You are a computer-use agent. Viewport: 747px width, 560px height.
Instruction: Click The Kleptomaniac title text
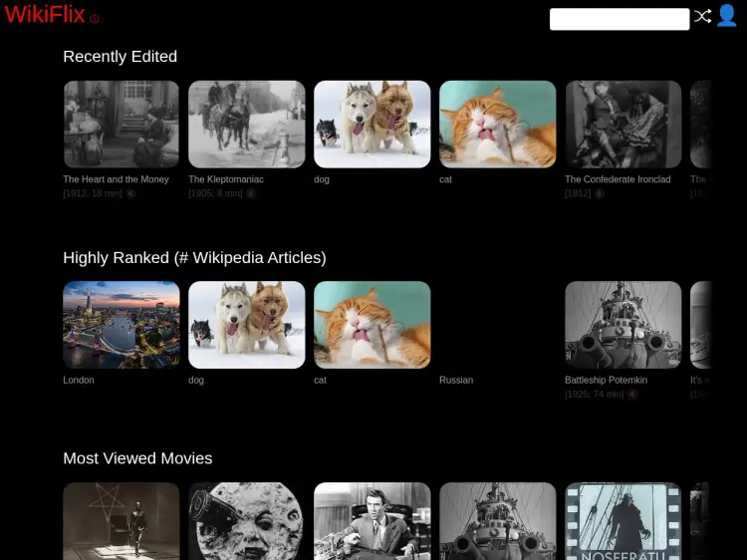226,179
